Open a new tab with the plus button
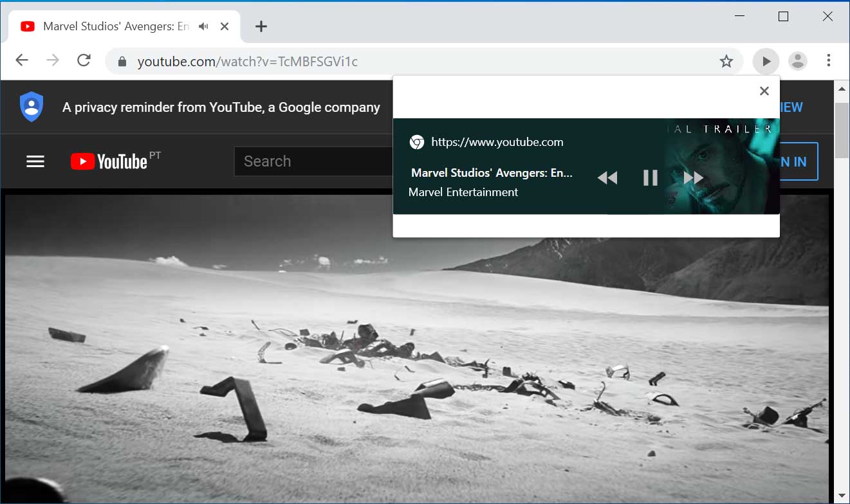The width and height of the screenshot is (850, 504). (261, 26)
